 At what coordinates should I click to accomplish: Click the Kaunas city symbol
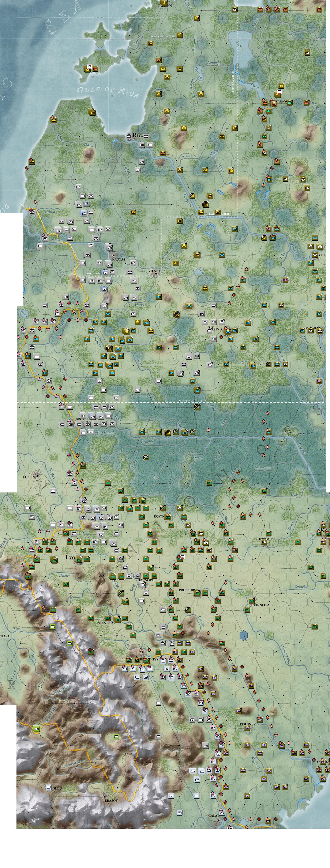pyautogui.click(x=113, y=255)
